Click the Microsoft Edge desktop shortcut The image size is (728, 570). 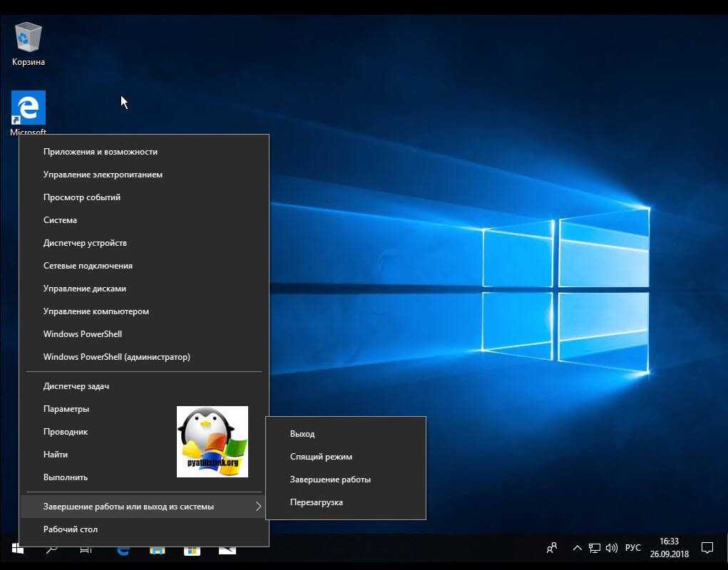click(x=29, y=108)
